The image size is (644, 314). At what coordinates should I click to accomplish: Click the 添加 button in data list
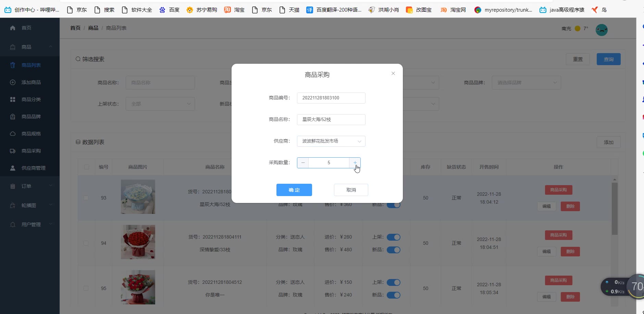(x=609, y=142)
